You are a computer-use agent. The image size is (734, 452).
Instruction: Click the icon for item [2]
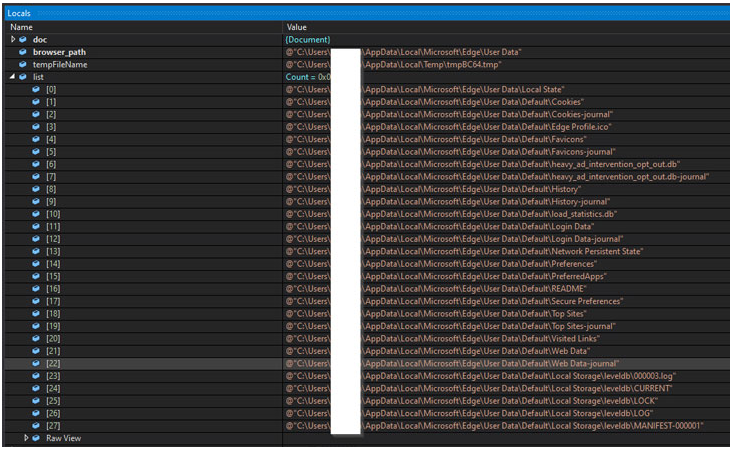[36, 114]
